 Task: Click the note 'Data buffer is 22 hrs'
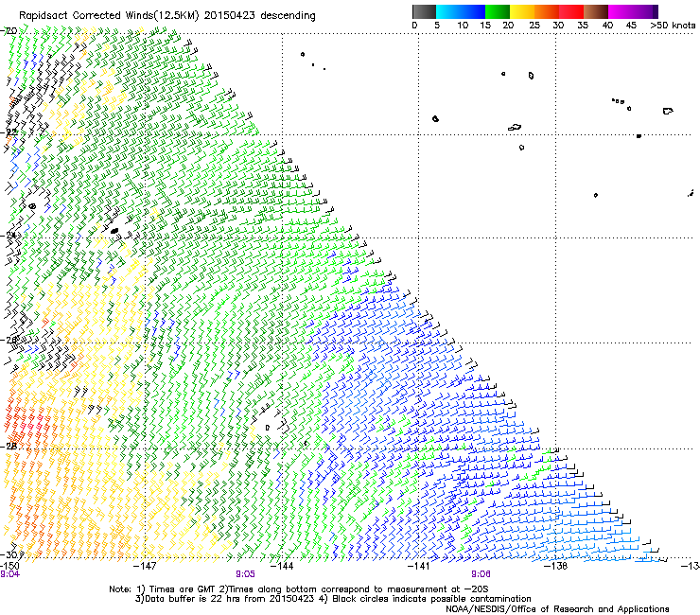click(194, 599)
